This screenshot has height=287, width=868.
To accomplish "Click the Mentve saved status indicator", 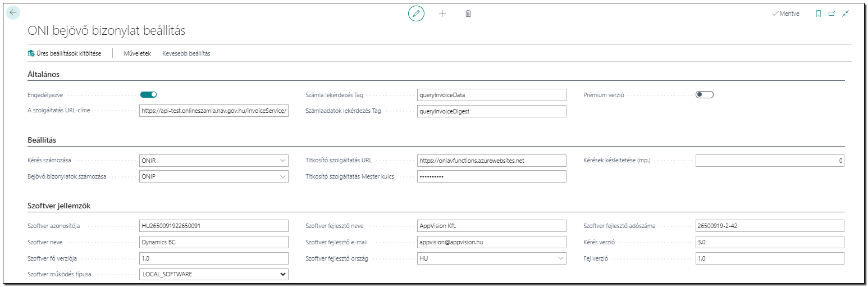I will 786,13.
